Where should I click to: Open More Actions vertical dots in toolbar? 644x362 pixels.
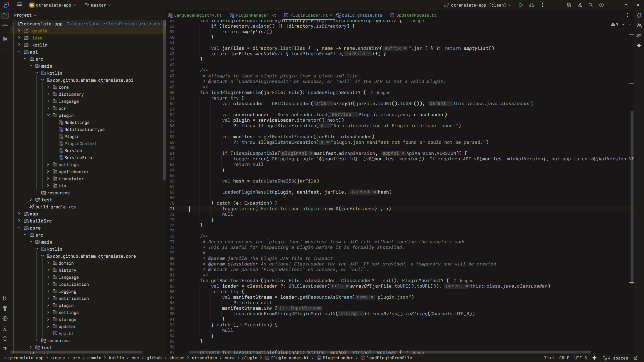click(x=542, y=5)
